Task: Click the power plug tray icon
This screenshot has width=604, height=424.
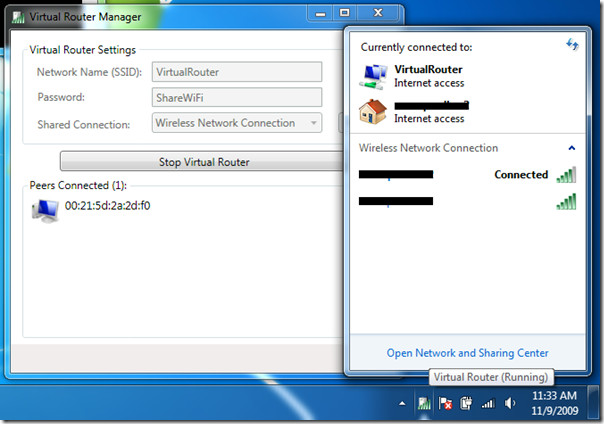Action: (x=466, y=404)
